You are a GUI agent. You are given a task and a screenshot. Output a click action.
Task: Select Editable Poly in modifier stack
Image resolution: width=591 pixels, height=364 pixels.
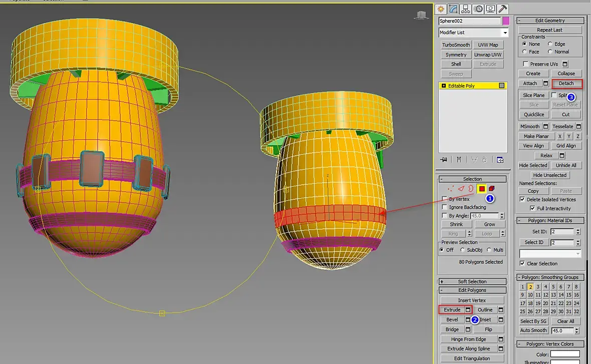[473, 86]
